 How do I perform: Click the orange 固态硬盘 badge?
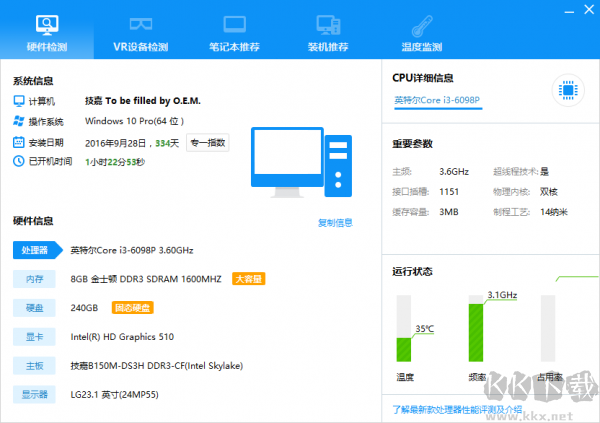tap(133, 308)
